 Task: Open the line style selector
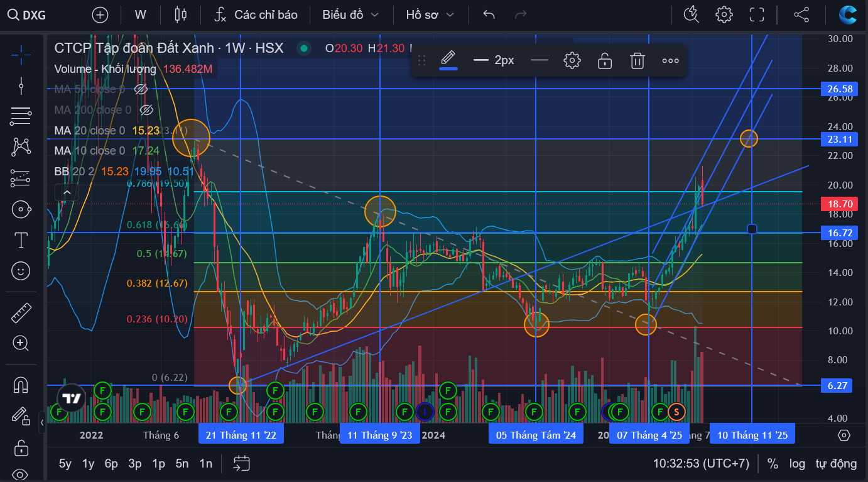540,60
